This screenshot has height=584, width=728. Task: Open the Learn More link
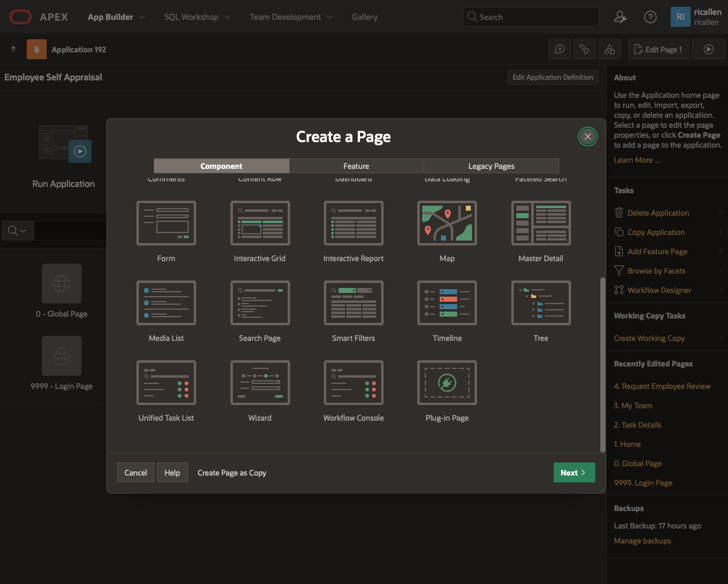pyautogui.click(x=636, y=160)
